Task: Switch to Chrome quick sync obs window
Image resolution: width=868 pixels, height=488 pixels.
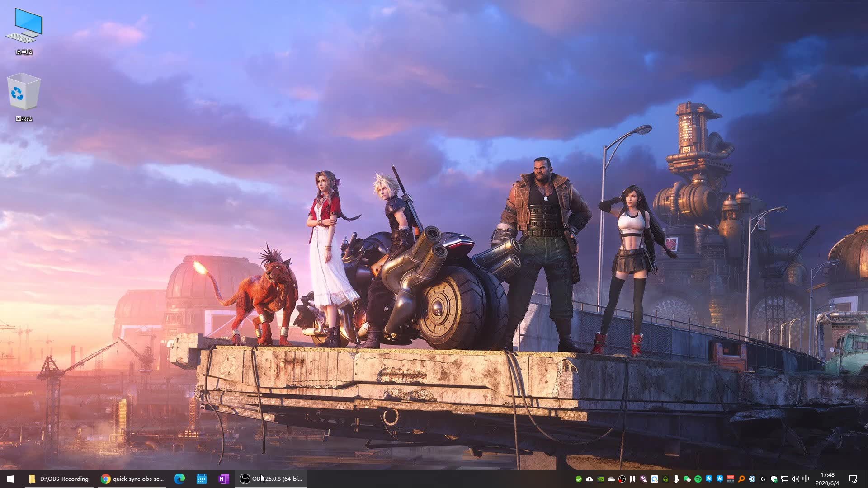Action: 132,479
